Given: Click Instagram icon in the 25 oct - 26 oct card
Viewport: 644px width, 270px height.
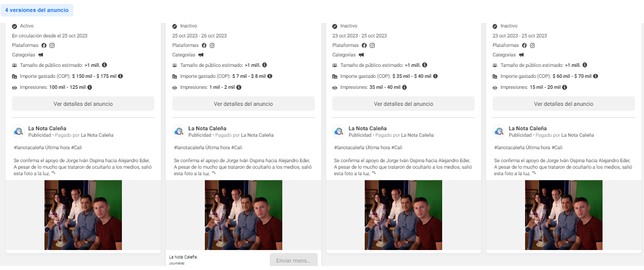Looking at the screenshot, I should 212,45.
